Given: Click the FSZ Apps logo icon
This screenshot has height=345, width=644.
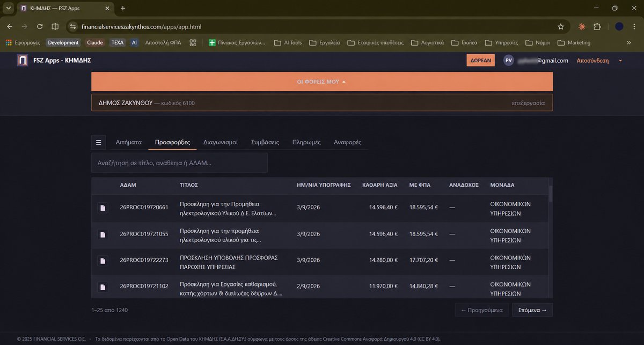Looking at the screenshot, I should click(x=23, y=61).
